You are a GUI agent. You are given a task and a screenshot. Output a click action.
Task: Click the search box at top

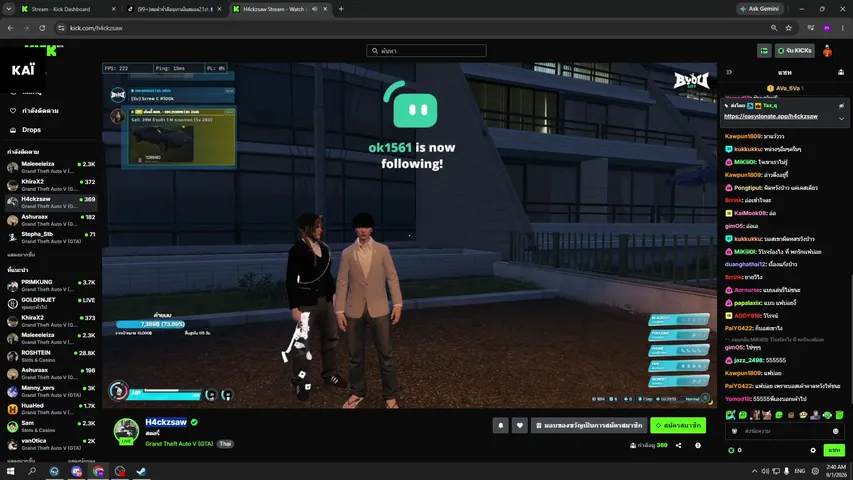point(426,51)
